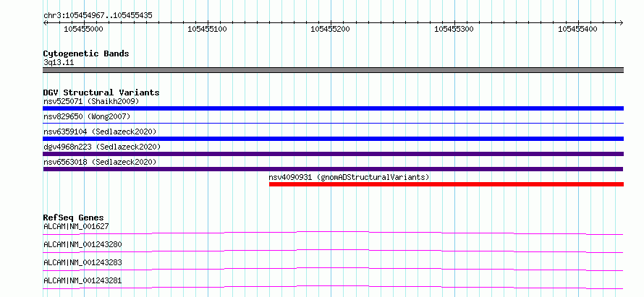Viewport: 644px width, 297px height.
Task: Click the ALCAM|NM_001627 gene label
Action: tap(76, 226)
